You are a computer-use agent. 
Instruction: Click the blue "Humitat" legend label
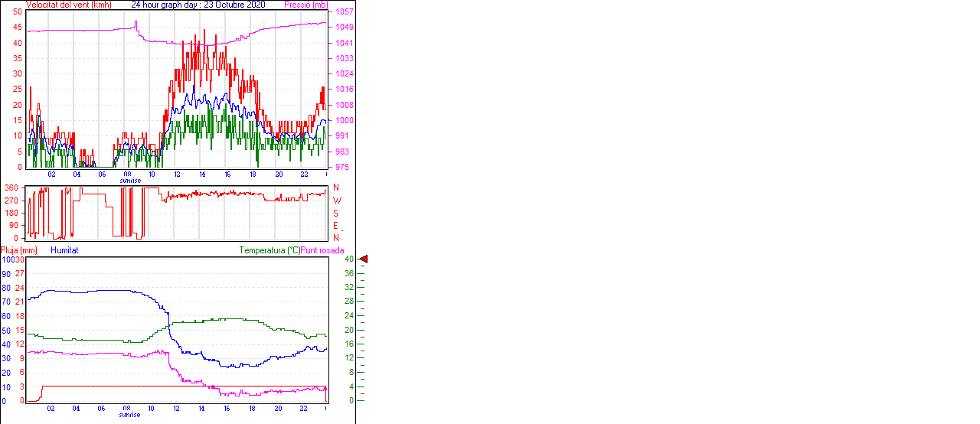pos(64,250)
